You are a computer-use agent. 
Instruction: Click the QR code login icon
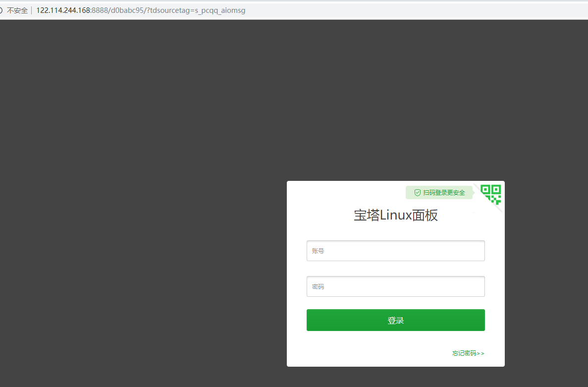pos(490,194)
